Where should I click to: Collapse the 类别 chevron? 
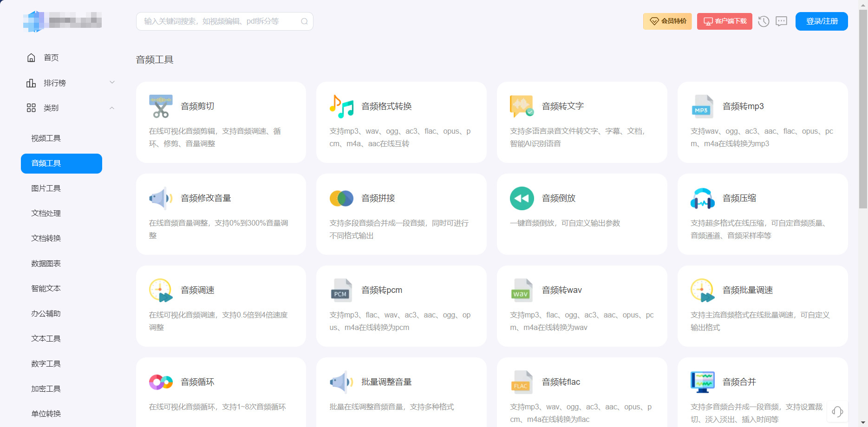click(x=112, y=108)
